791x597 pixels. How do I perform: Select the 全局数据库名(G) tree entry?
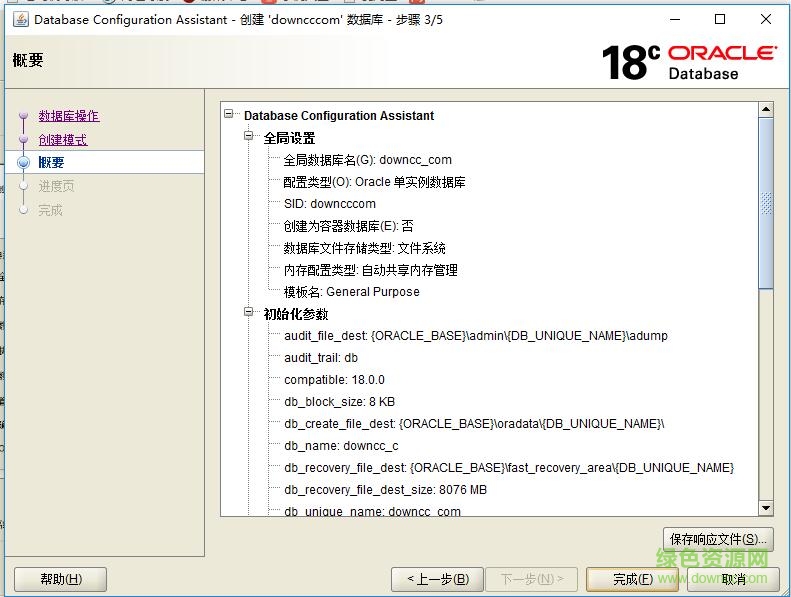[367, 160]
